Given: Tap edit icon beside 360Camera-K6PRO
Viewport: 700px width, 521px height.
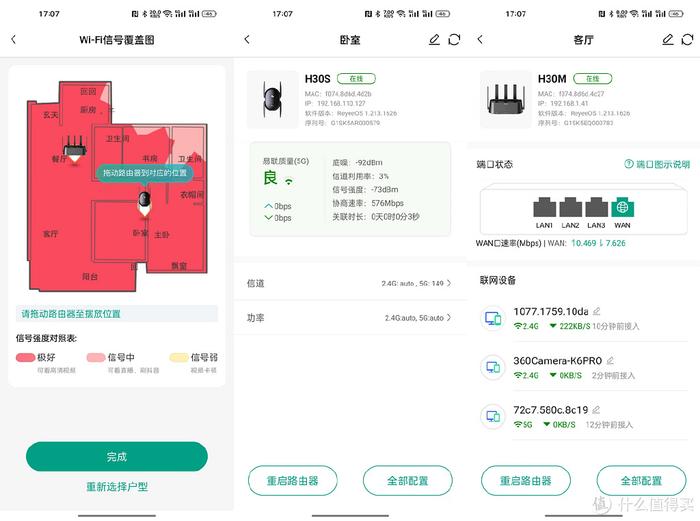Looking at the screenshot, I should [610, 360].
